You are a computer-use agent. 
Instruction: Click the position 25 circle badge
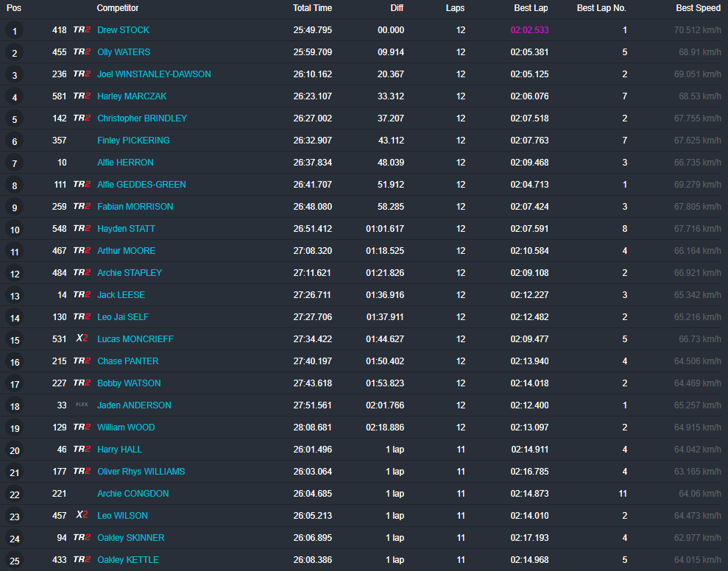[x=14, y=561]
